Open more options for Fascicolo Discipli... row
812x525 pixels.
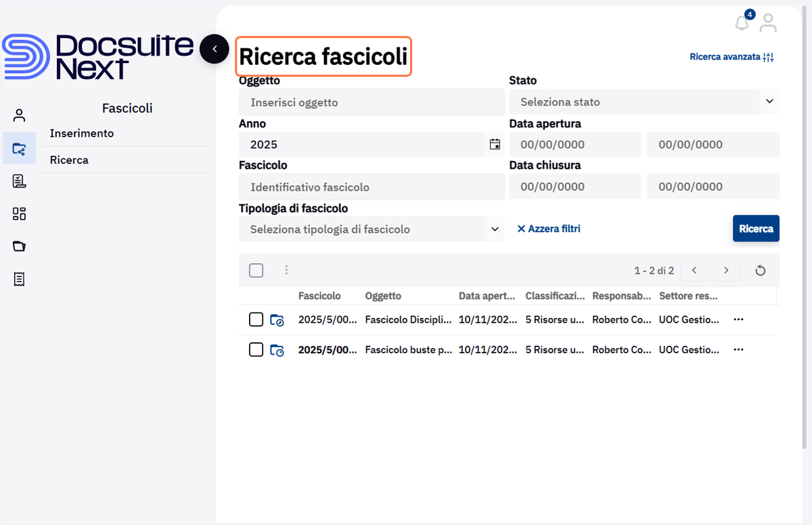tap(738, 319)
